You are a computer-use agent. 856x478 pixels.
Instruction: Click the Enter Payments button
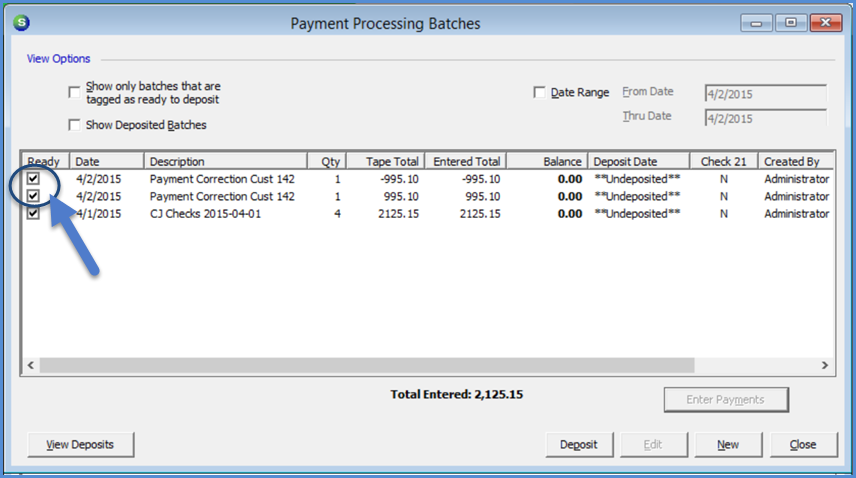[x=726, y=400]
